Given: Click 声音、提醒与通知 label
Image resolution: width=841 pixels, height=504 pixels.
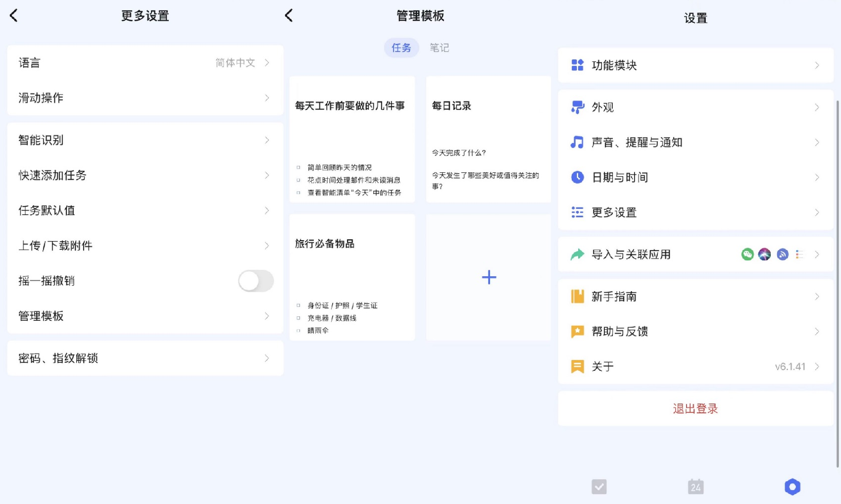Looking at the screenshot, I should click(637, 143).
